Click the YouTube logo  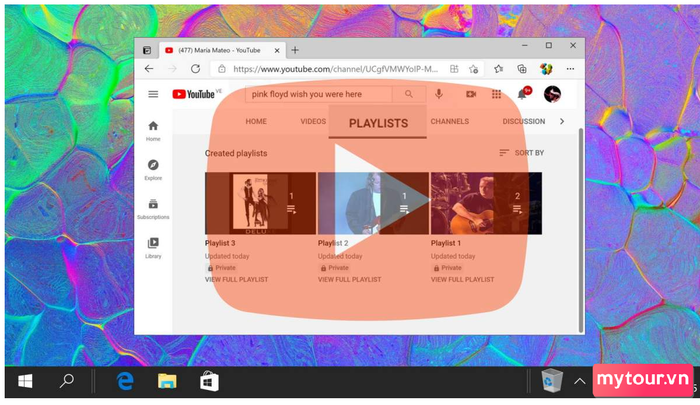point(194,94)
